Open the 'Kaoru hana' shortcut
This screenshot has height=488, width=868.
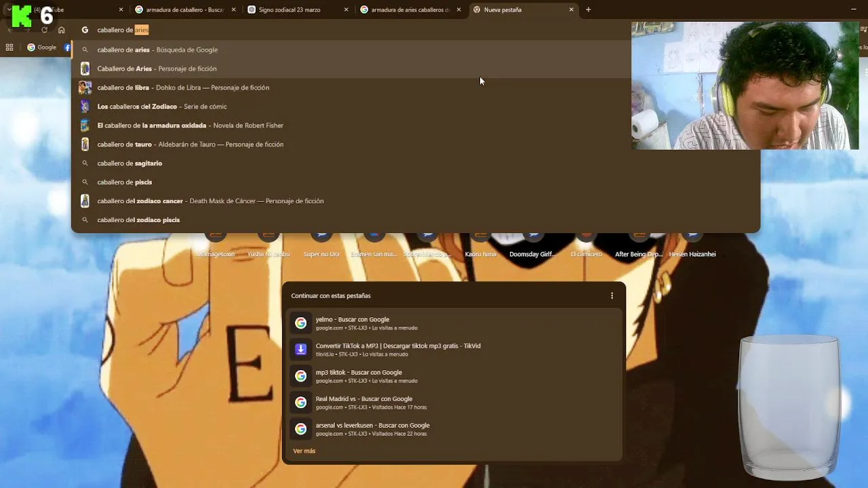(480, 245)
